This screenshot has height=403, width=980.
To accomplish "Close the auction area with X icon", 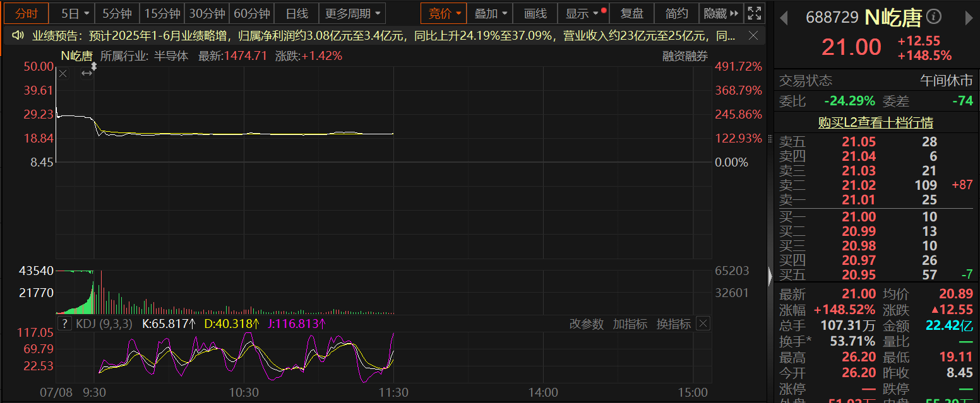I will point(63,74).
